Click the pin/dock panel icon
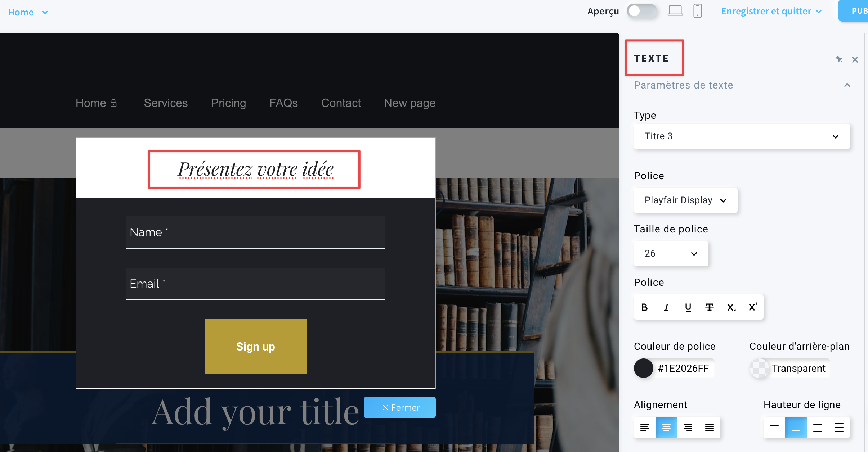The image size is (868, 452). [839, 59]
